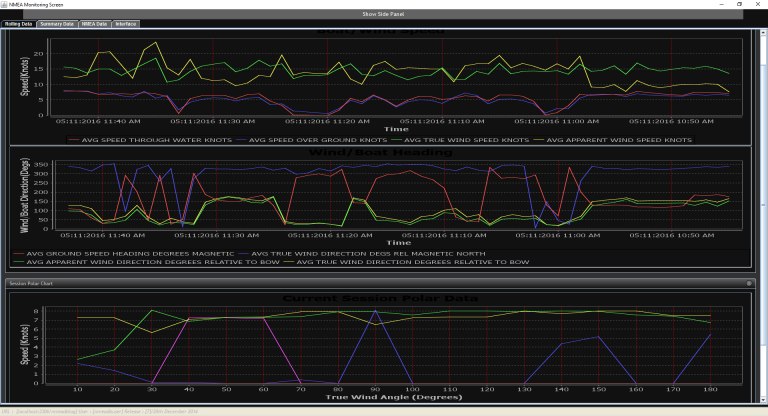Viewport: 768px width, 416px height.
Task: Open the Summary Data tab
Action: (x=57, y=24)
